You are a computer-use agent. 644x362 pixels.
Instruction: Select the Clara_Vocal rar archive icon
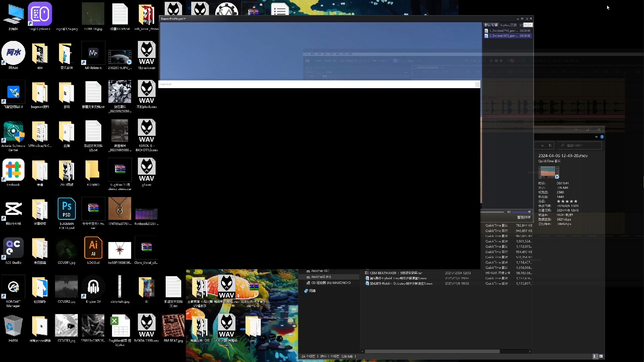[147, 251]
